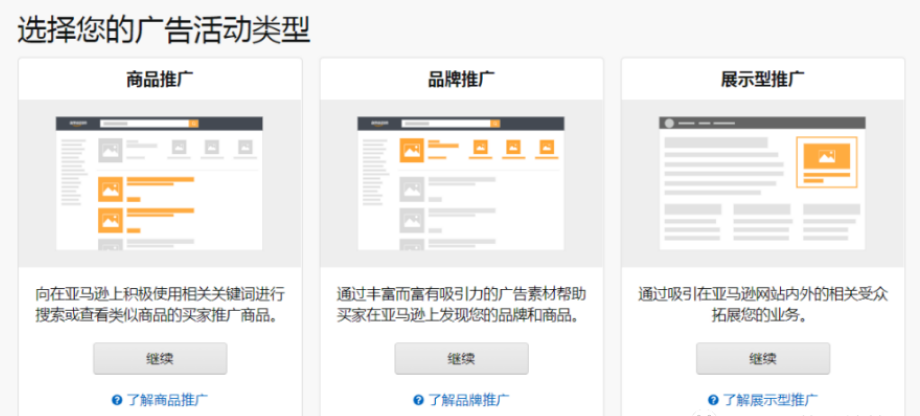Click the 展示型推广 card title
Viewport: 920px width, 416px height.
click(763, 79)
